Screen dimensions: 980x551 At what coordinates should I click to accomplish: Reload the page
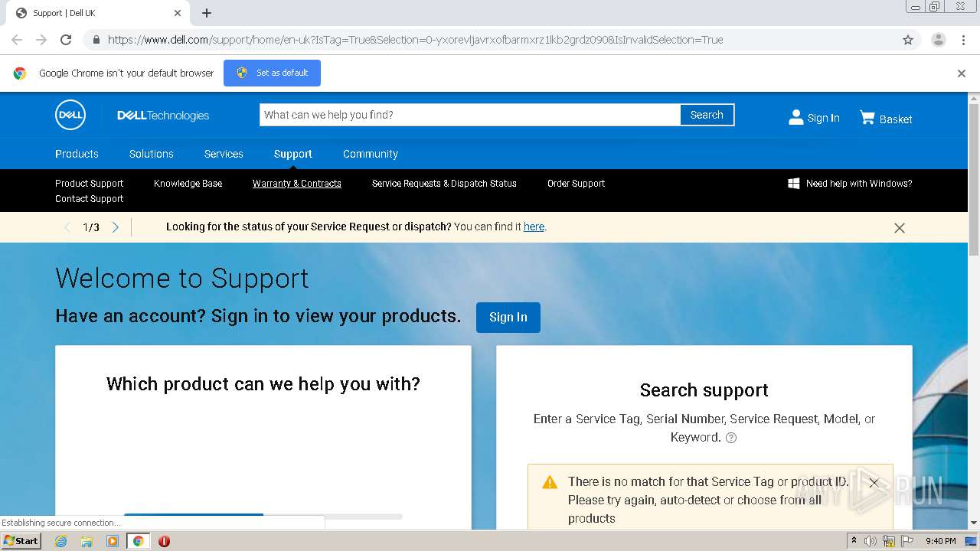pyautogui.click(x=66, y=40)
